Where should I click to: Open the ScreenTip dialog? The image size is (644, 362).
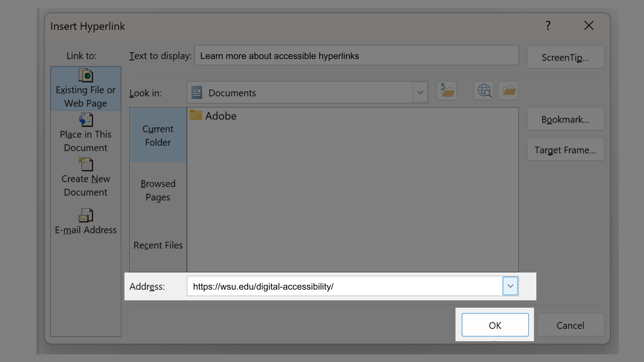pos(565,57)
